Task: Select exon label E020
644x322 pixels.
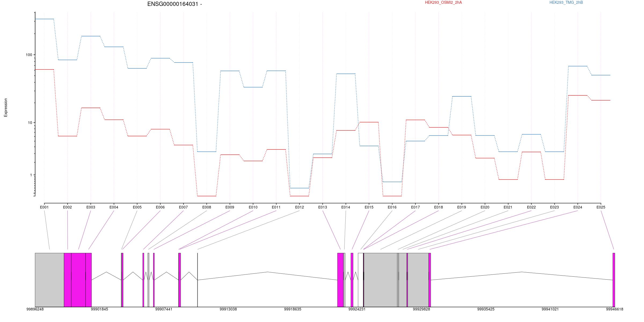Action: [x=485, y=207]
